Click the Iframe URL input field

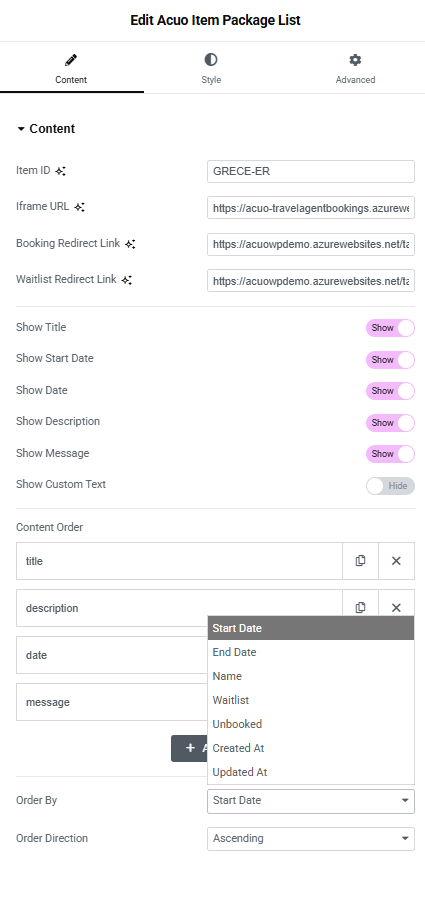click(311, 207)
